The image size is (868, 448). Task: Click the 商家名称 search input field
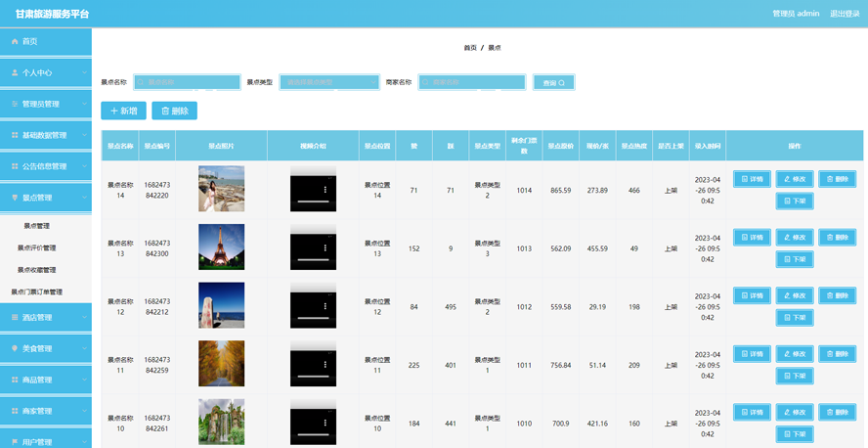click(x=472, y=82)
